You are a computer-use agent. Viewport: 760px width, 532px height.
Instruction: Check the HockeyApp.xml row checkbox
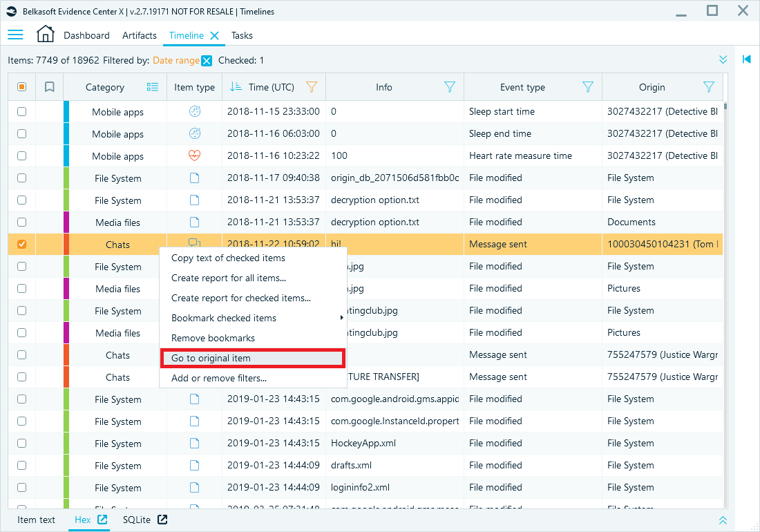point(22,444)
